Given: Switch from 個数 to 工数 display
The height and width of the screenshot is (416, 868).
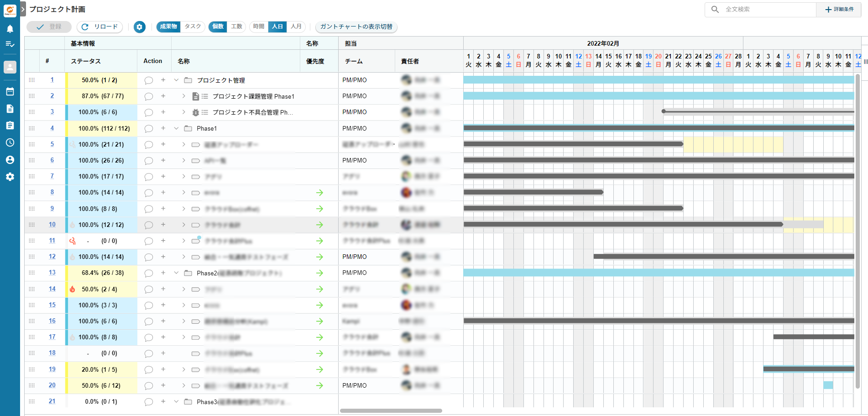Looking at the screenshot, I should [236, 26].
